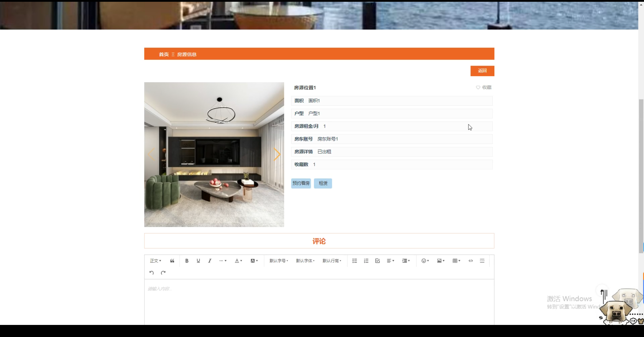The image size is (644, 337).
Task: Insert a todo checkbox list
Action: (377, 261)
